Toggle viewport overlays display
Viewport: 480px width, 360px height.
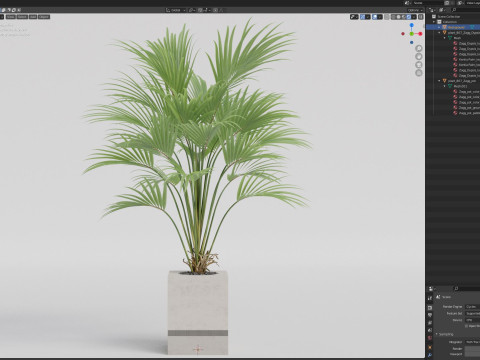[x=375, y=17]
